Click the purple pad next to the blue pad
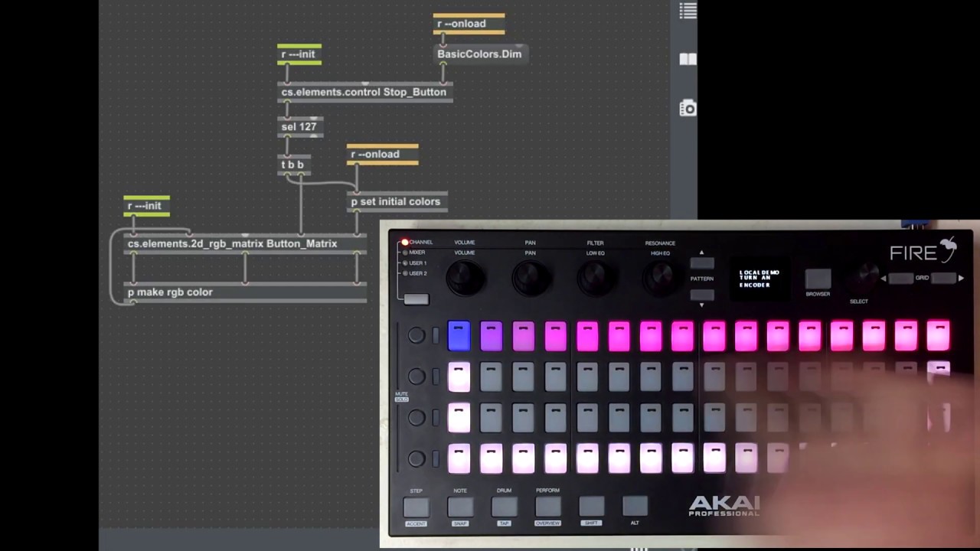Image resolution: width=980 pixels, height=551 pixels. (491, 336)
